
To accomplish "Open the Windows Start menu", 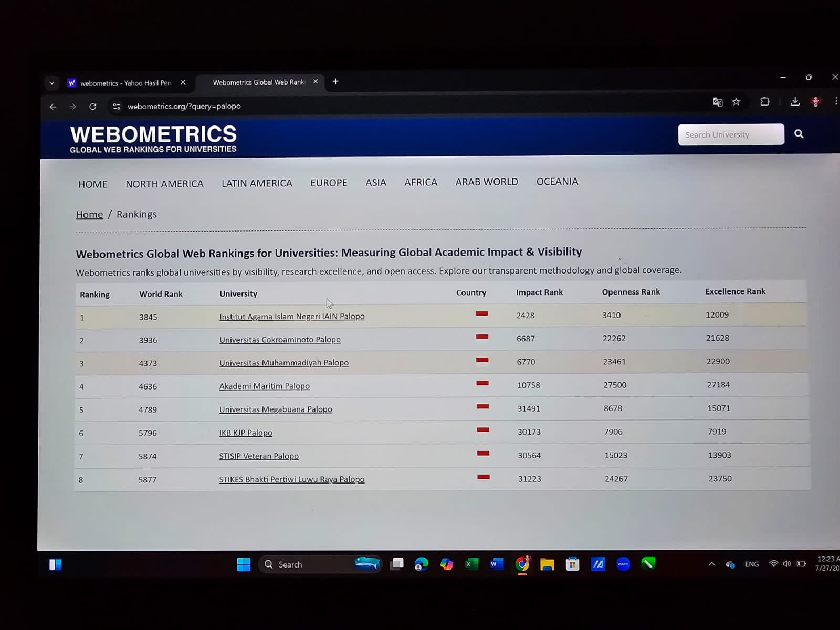I will pos(244,565).
